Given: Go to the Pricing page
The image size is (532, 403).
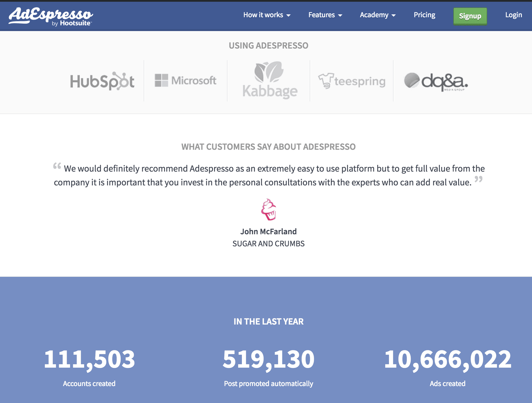Looking at the screenshot, I should 424,15.
